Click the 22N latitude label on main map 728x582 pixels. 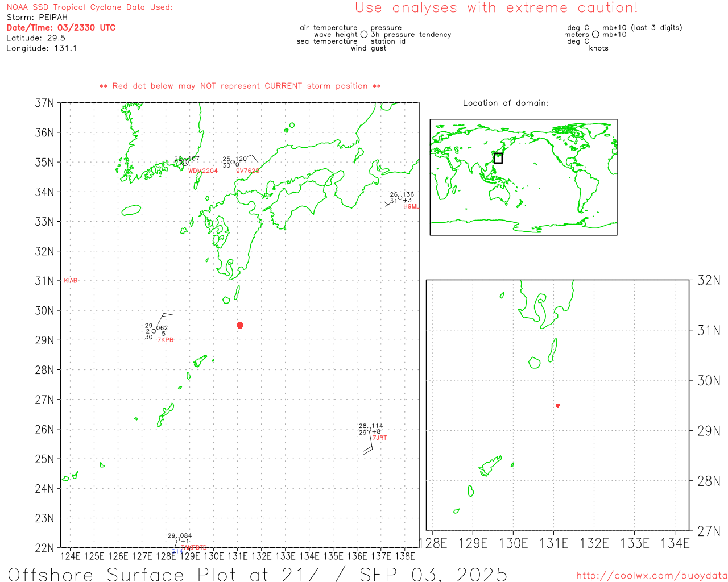tap(45, 548)
